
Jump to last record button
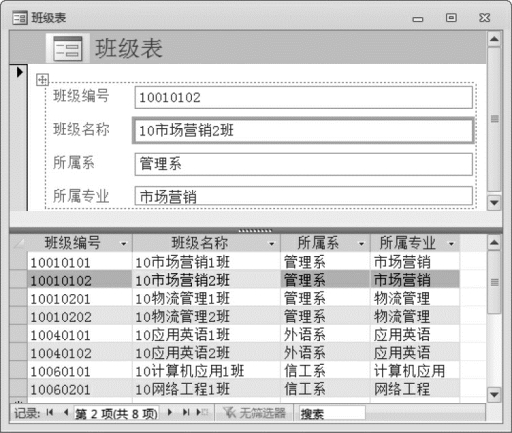[186, 412]
